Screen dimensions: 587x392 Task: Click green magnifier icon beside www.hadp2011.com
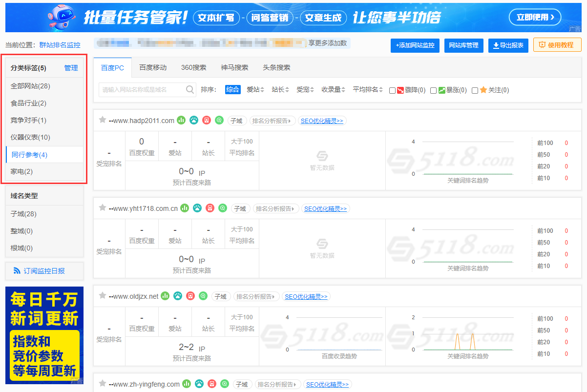tap(219, 120)
